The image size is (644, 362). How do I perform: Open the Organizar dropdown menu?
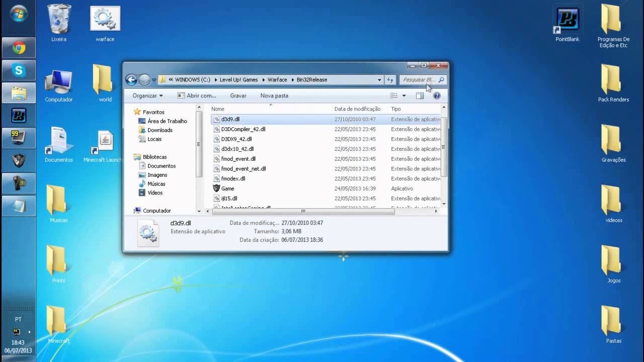point(147,96)
